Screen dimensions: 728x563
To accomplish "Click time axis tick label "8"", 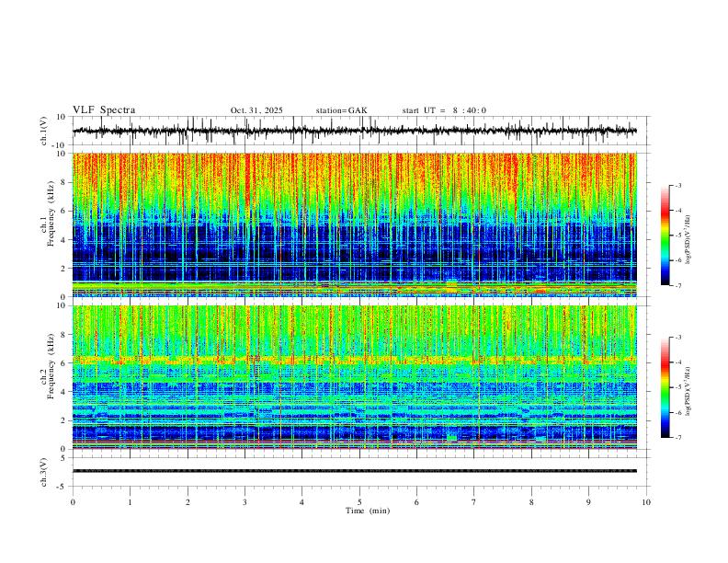I will 531,502.
